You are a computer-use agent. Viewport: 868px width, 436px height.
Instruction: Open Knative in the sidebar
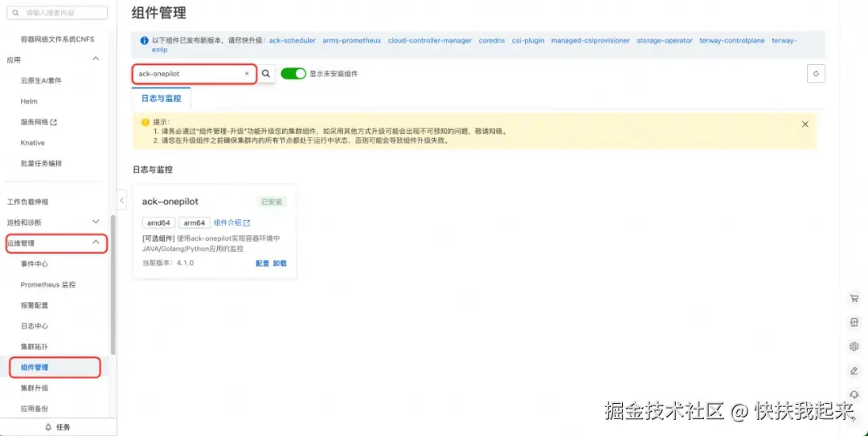click(x=33, y=143)
